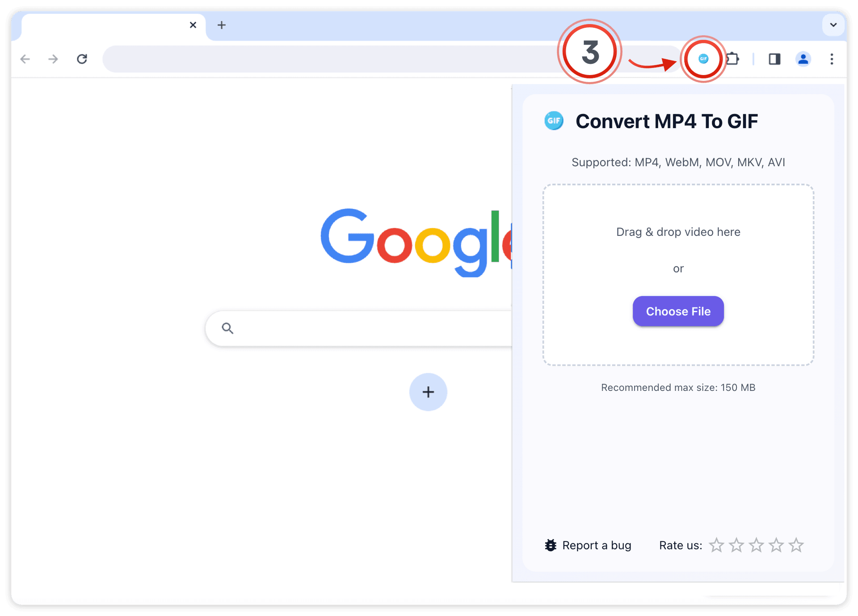Give a five-star rating

pyautogui.click(x=796, y=545)
